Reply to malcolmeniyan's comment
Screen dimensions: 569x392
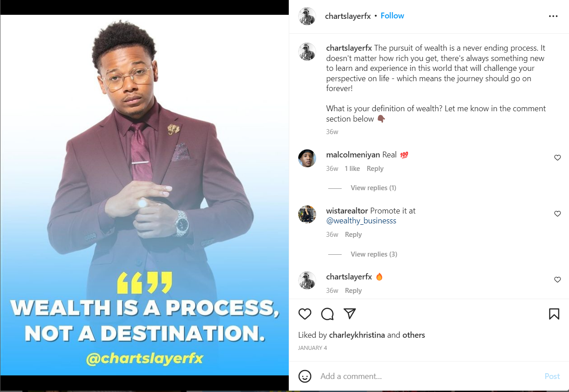pos(375,169)
